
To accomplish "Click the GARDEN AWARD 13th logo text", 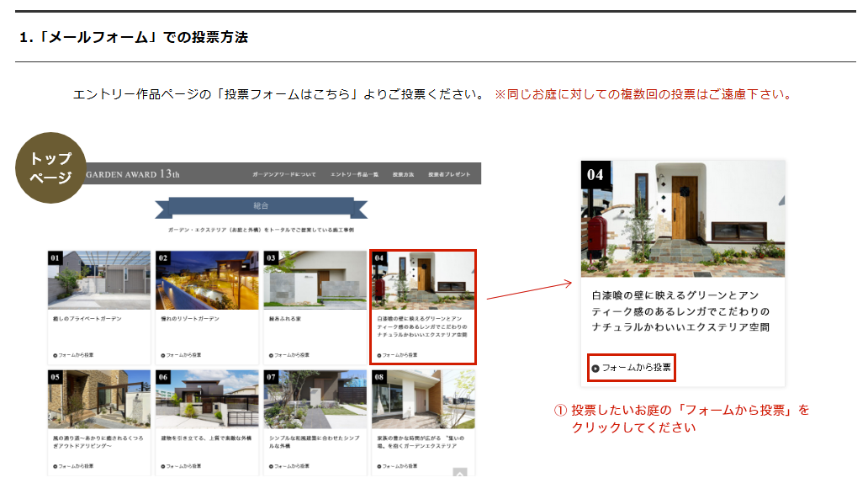I will coord(133,174).
